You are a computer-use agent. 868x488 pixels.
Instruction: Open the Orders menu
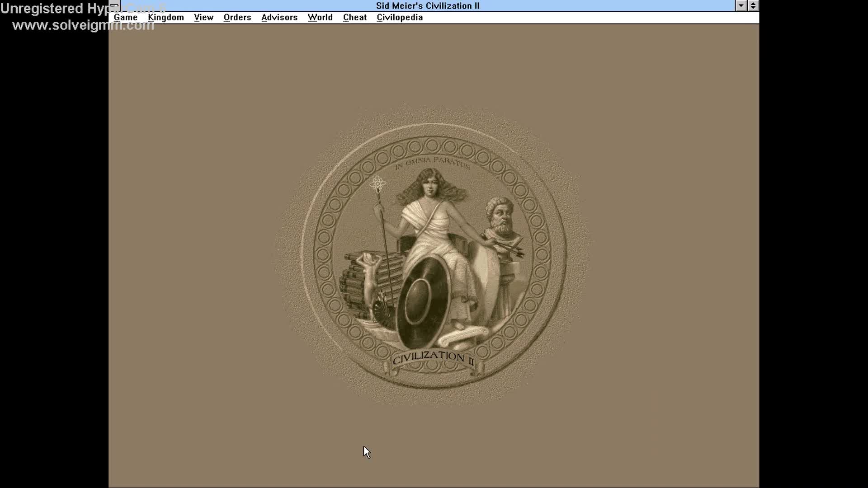coord(237,17)
